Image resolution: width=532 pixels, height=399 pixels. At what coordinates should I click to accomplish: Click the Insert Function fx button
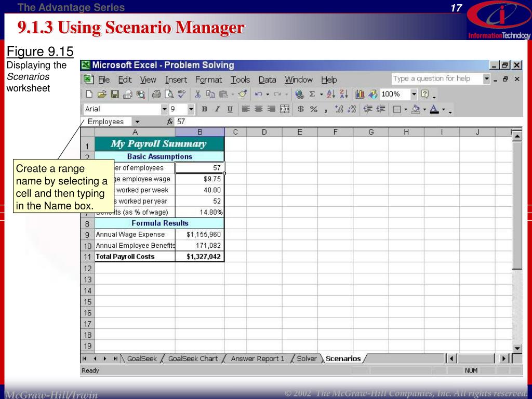170,122
